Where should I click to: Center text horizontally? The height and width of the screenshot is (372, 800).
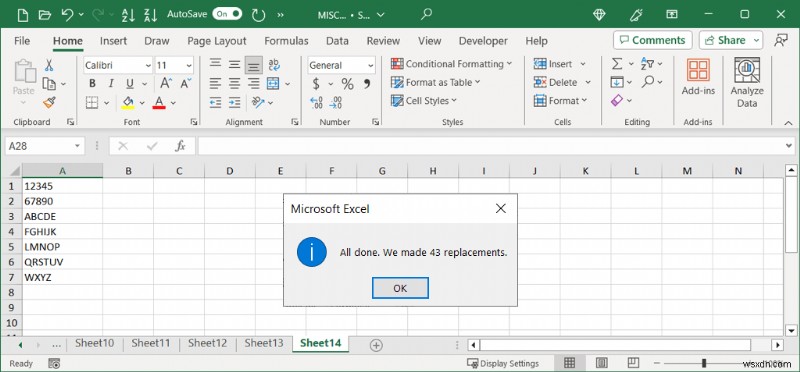pos(234,83)
